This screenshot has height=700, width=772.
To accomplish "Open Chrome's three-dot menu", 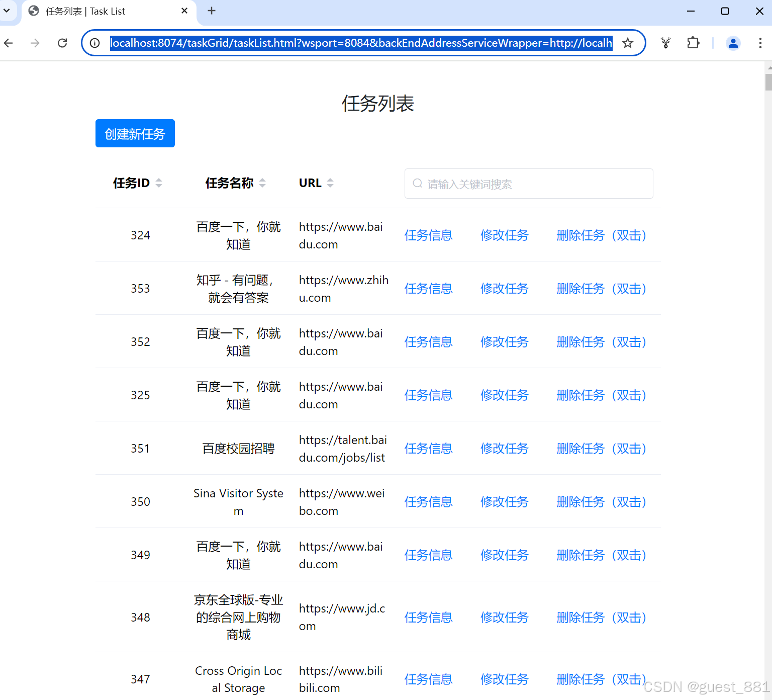I will click(760, 43).
